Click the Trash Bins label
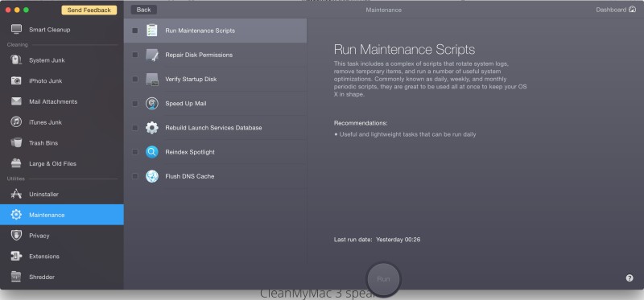 click(43, 143)
